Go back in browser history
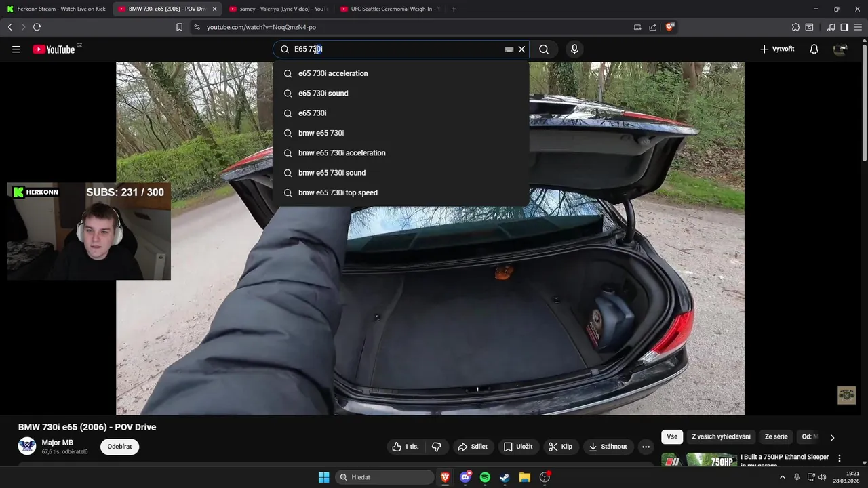This screenshot has height=488, width=868. pyautogui.click(x=9, y=27)
